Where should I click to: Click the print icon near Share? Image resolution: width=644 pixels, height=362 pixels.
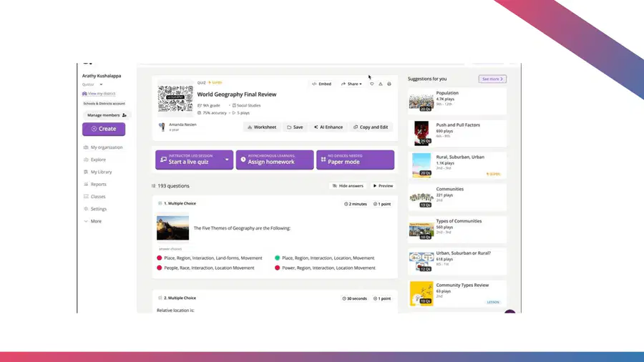[x=389, y=84]
